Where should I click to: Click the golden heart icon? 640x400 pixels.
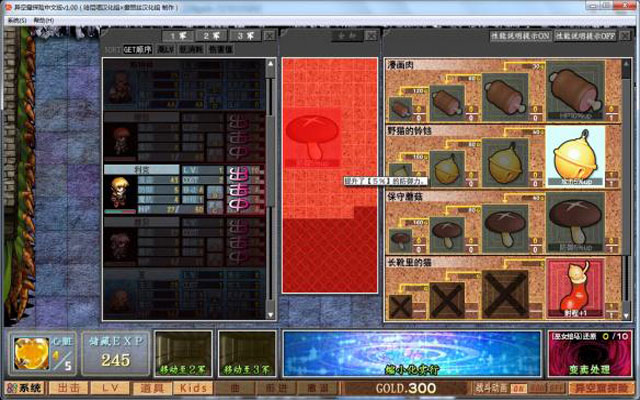pyautogui.click(x=31, y=353)
